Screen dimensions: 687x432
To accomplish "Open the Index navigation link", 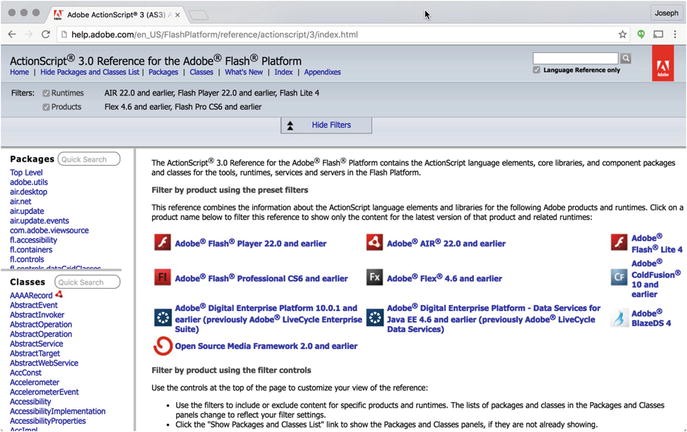I will click(283, 72).
